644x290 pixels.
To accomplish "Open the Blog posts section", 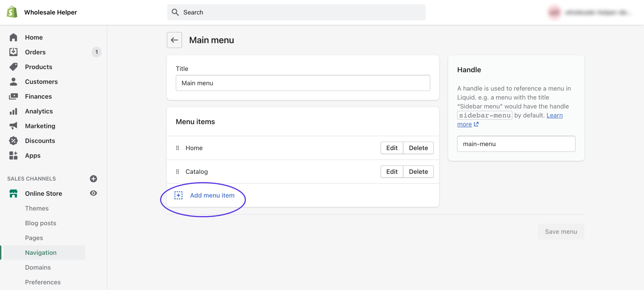I will point(41,223).
